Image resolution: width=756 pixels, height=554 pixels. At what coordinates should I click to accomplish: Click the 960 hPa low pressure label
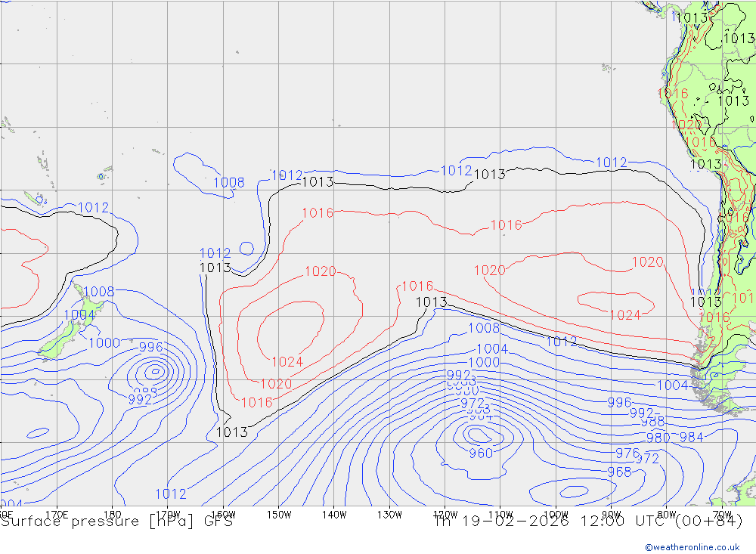[x=481, y=453]
